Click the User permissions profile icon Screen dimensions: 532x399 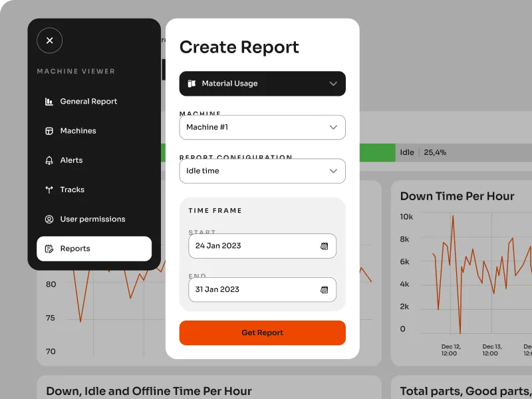(x=49, y=219)
